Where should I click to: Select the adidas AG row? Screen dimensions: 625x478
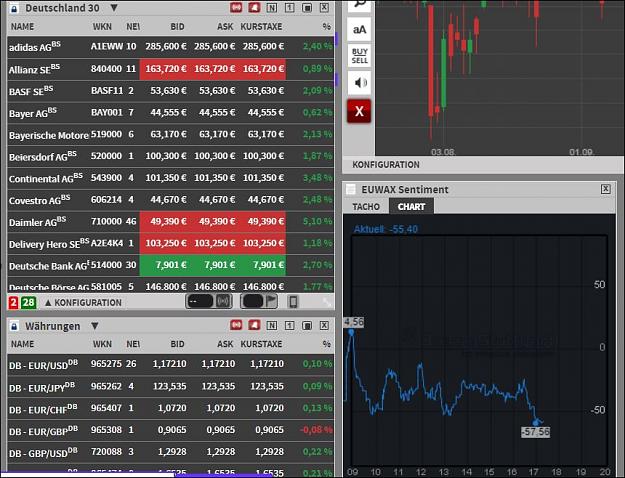(171, 47)
